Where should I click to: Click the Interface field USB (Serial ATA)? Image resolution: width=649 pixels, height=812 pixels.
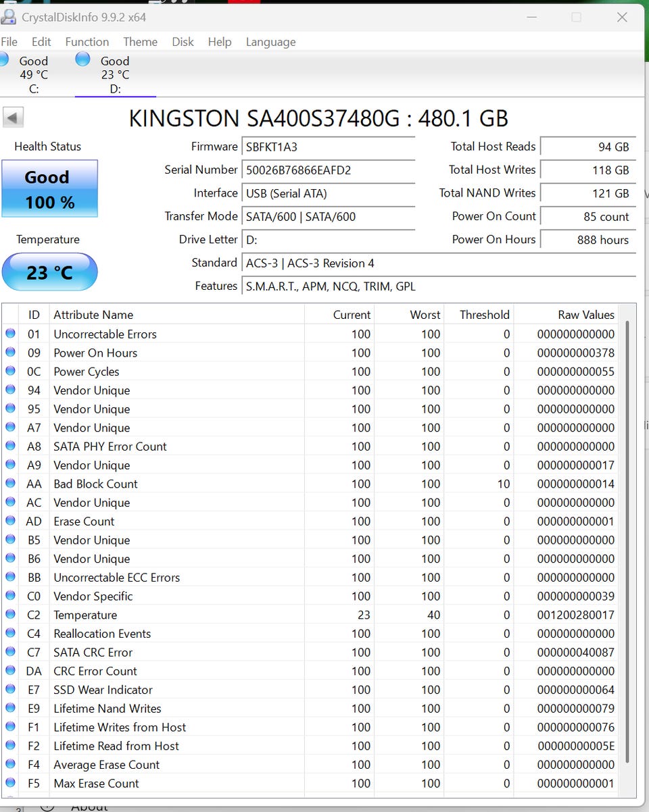point(328,193)
